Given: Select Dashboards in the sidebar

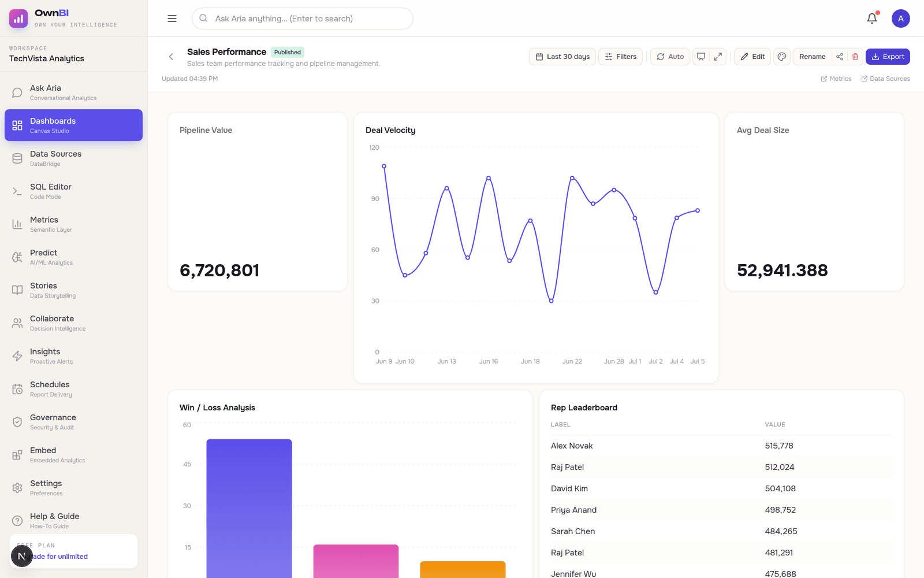Looking at the screenshot, I should (x=73, y=125).
